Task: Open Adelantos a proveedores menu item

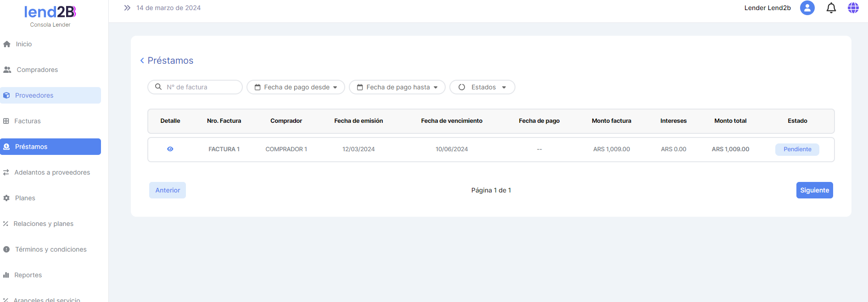Action: 52,172
